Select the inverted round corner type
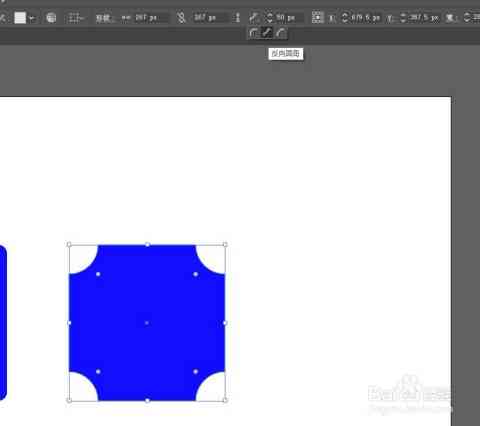Image resolution: width=480 pixels, height=426 pixels. tap(267, 33)
